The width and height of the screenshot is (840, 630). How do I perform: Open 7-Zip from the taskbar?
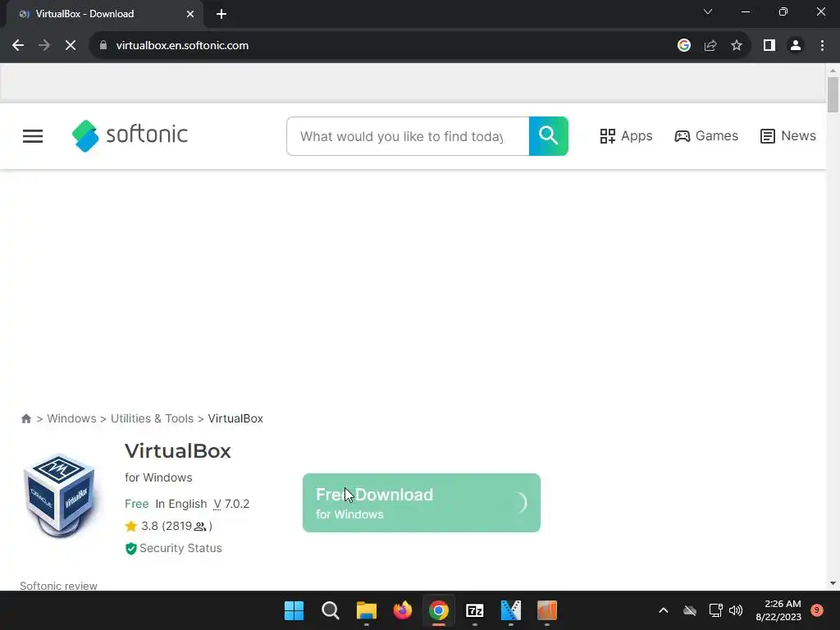coord(475,610)
